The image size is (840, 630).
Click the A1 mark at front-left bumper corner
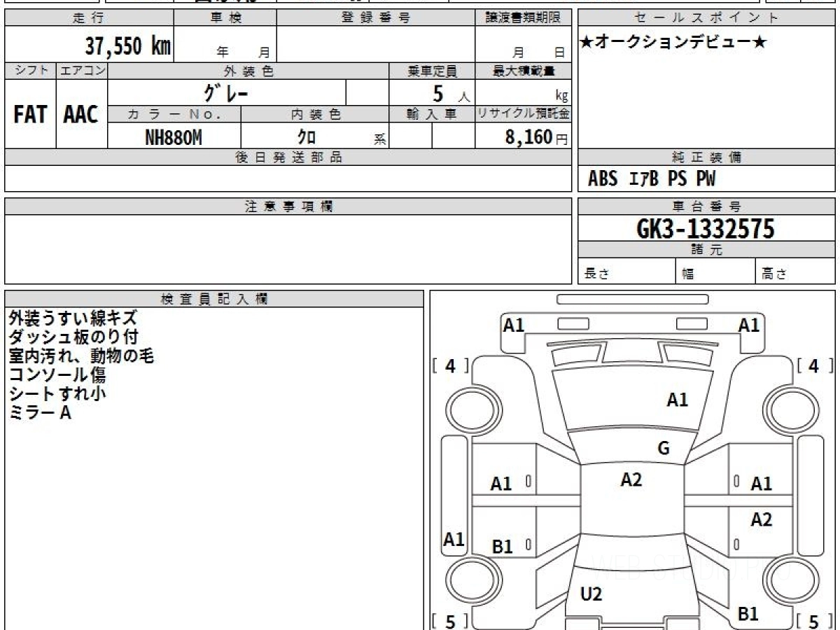pyautogui.click(x=514, y=325)
